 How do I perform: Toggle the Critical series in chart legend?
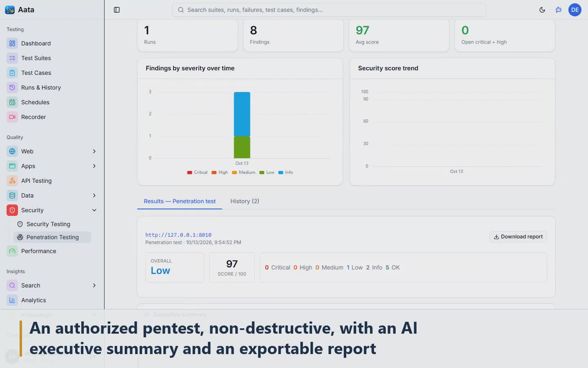(x=197, y=173)
